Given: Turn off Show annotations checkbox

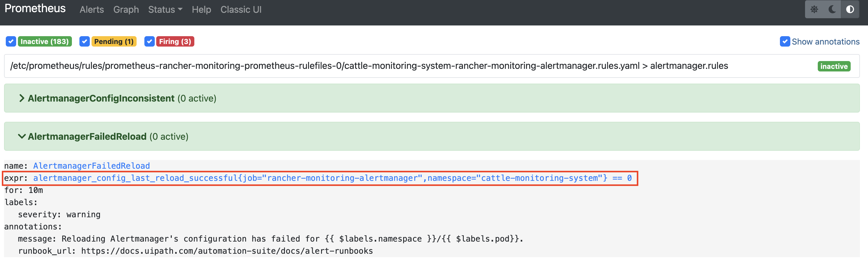Looking at the screenshot, I should (785, 42).
